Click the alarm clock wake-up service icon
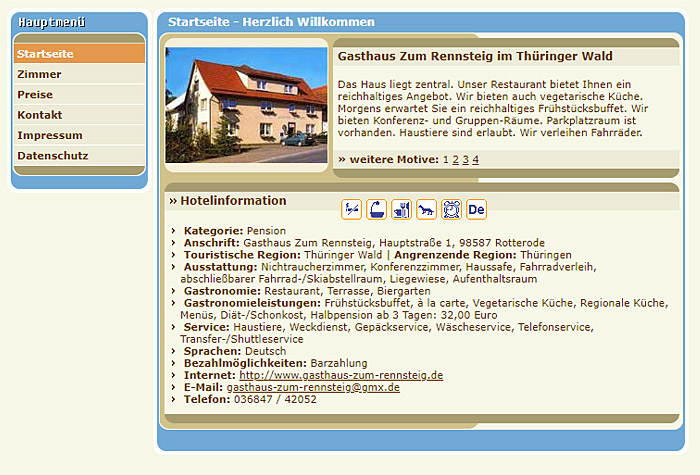Screen dimensions: 700x475 pyautogui.click(x=451, y=209)
